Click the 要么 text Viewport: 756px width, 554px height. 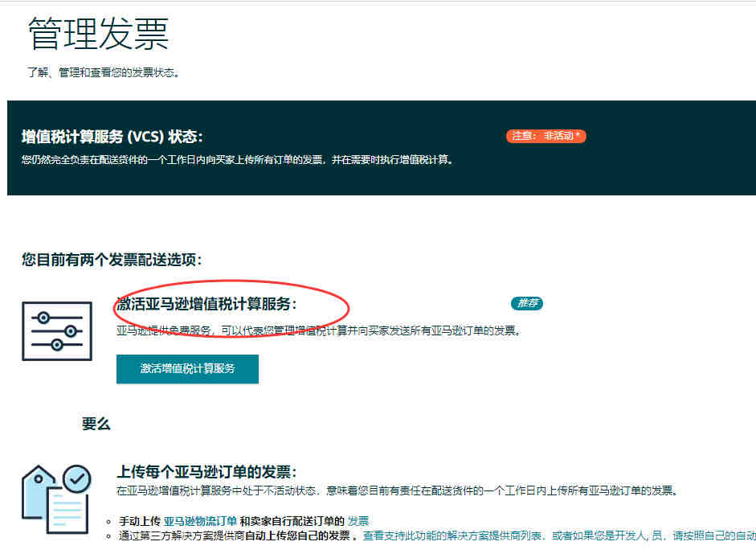(96, 424)
